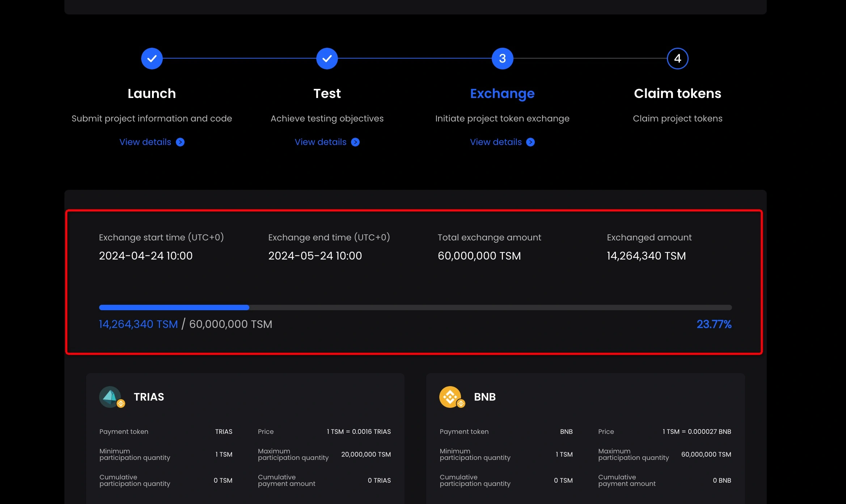Click the BNB card title

coord(485,397)
